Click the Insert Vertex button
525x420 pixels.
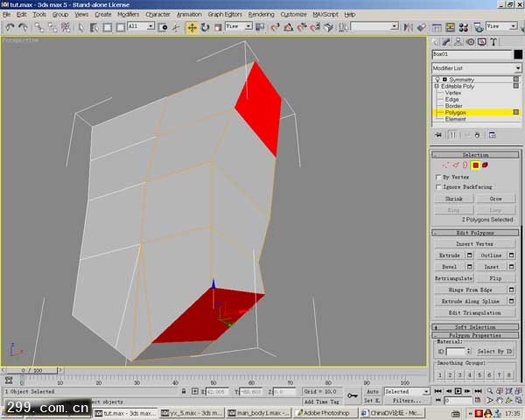[474, 244]
